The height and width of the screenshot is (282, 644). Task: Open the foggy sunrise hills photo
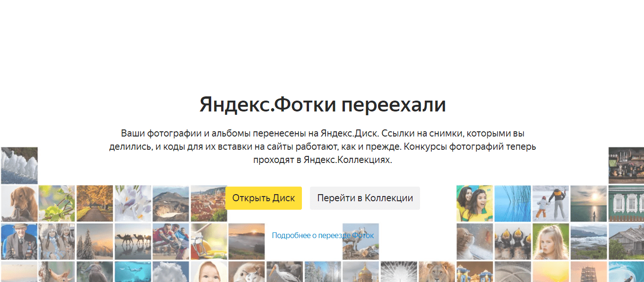tap(247, 241)
